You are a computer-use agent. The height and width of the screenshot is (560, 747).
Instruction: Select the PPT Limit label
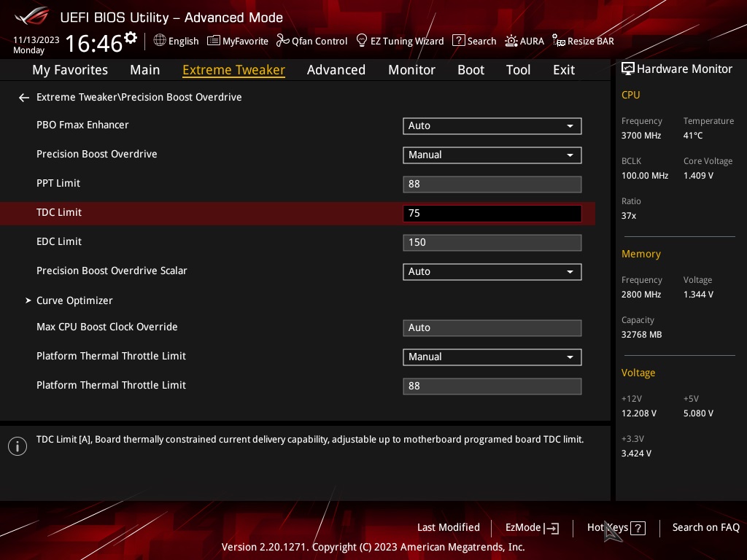58,183
